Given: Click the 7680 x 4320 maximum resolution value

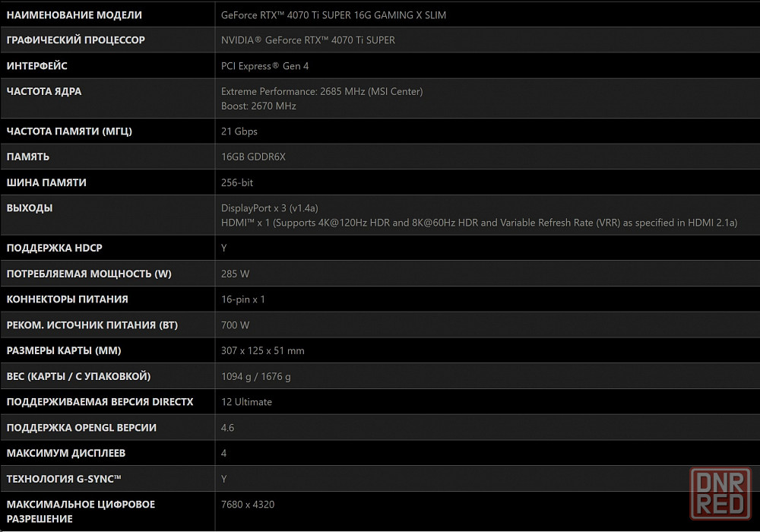Looking at the screenshot, I should coord(248,505).
